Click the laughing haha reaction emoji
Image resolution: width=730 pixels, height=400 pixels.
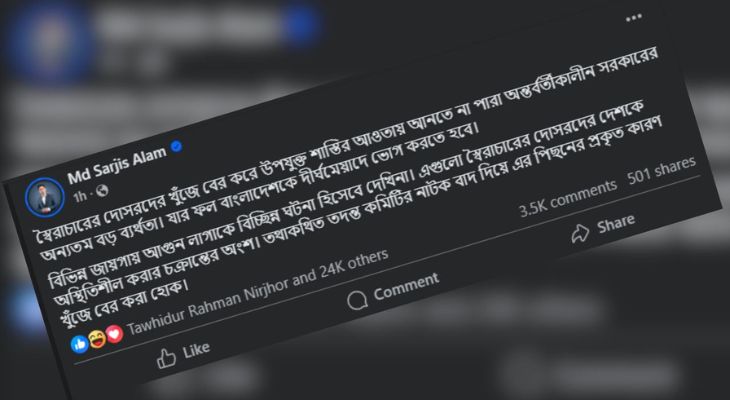click(97, 339)
